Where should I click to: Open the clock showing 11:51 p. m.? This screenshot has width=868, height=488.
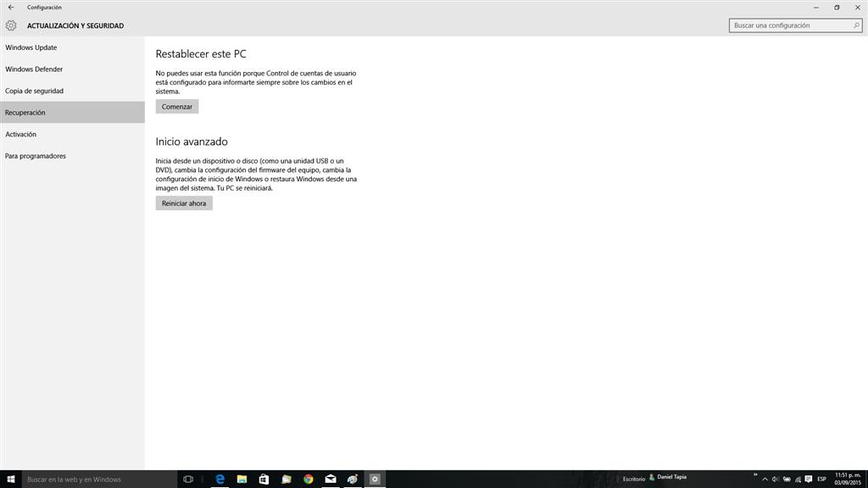[x=848, y=480]
